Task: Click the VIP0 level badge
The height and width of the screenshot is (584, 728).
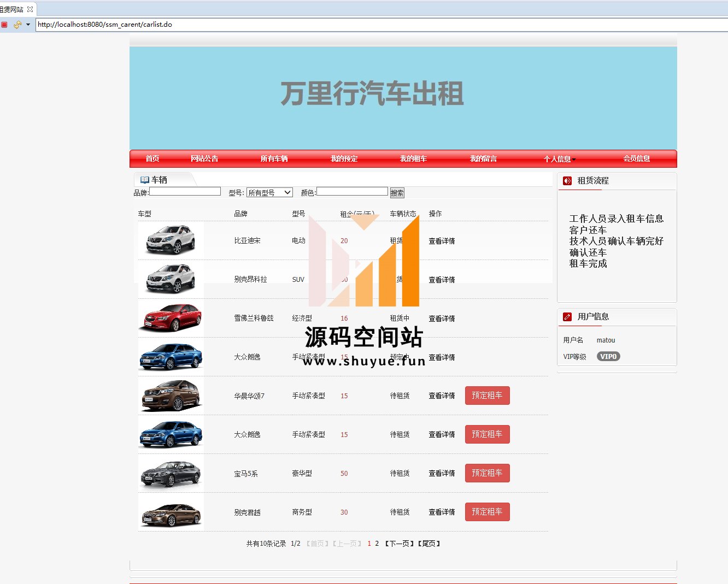Action: 608,357
